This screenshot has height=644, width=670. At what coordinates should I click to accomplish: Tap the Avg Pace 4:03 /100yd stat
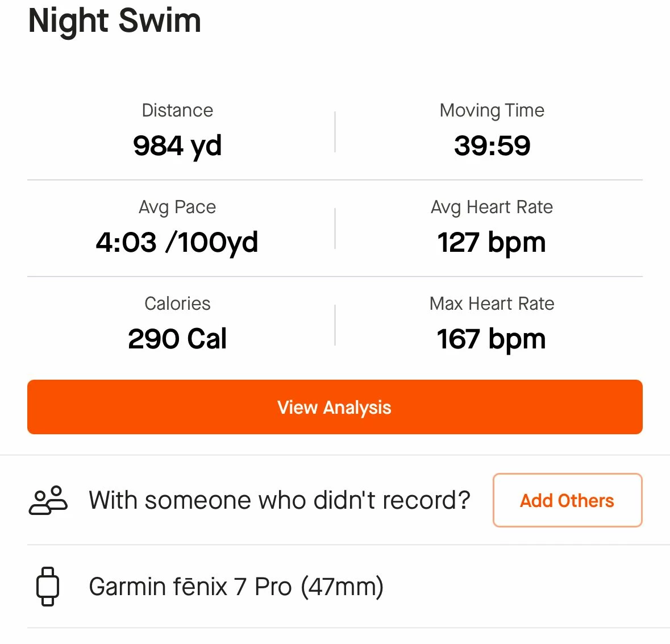177,243
